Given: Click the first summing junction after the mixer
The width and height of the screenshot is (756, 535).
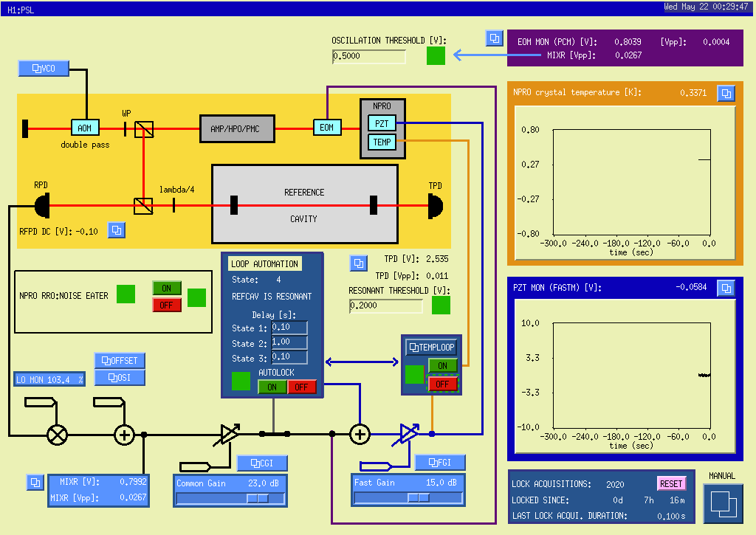Looking at the screenshot, I should point(124,435).
